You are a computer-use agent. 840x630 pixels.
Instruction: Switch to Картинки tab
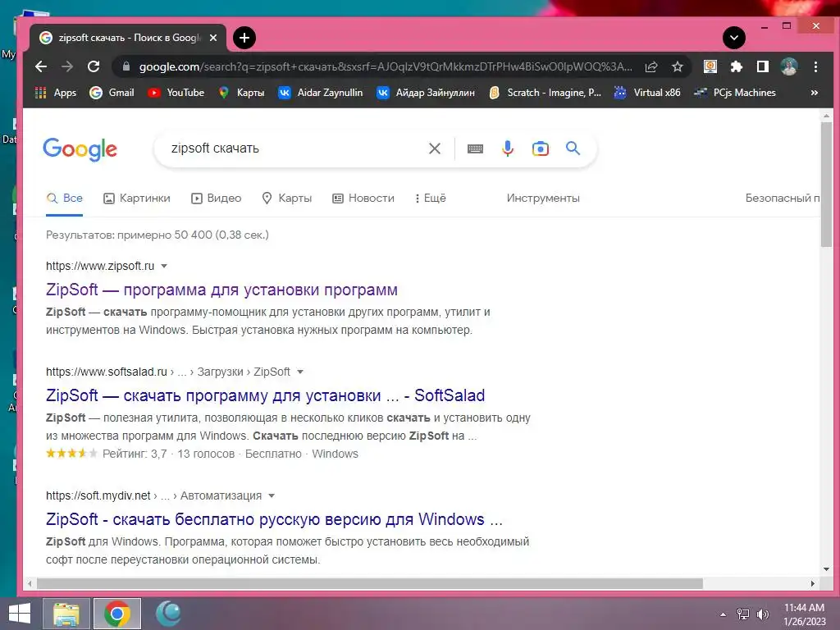click(x=137, y=199)
